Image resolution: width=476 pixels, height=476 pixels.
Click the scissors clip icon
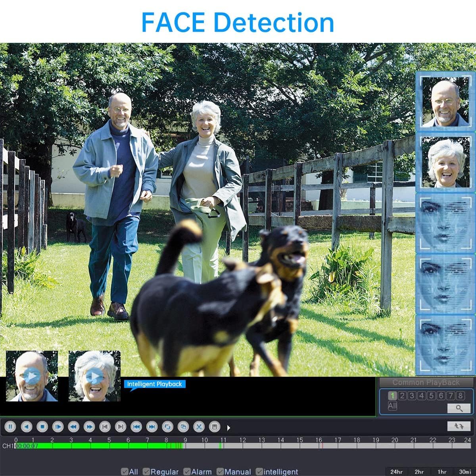pos(199,427)
